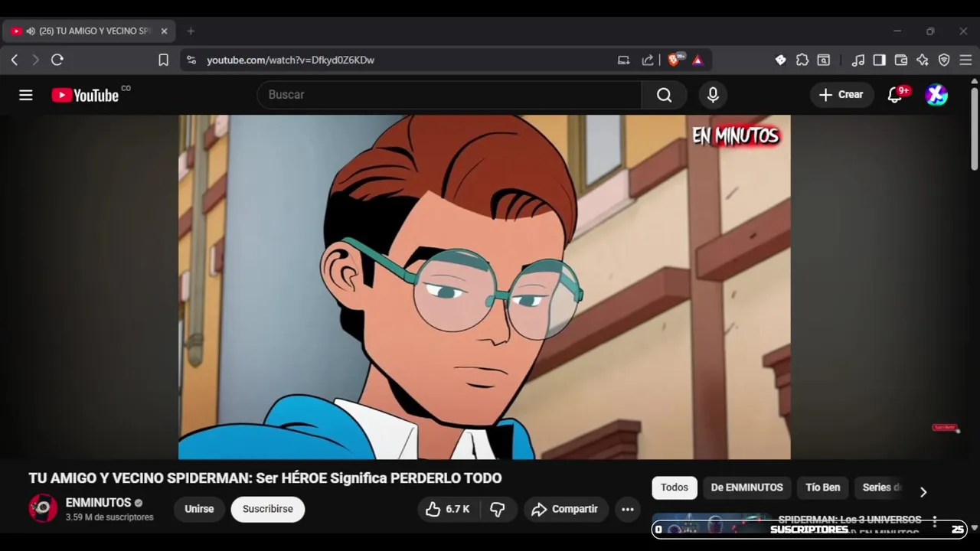The height and width of the screenshot is (551, 980).
Task: Open the tab search toolbar icon
Action: click(x=824, y=60)
